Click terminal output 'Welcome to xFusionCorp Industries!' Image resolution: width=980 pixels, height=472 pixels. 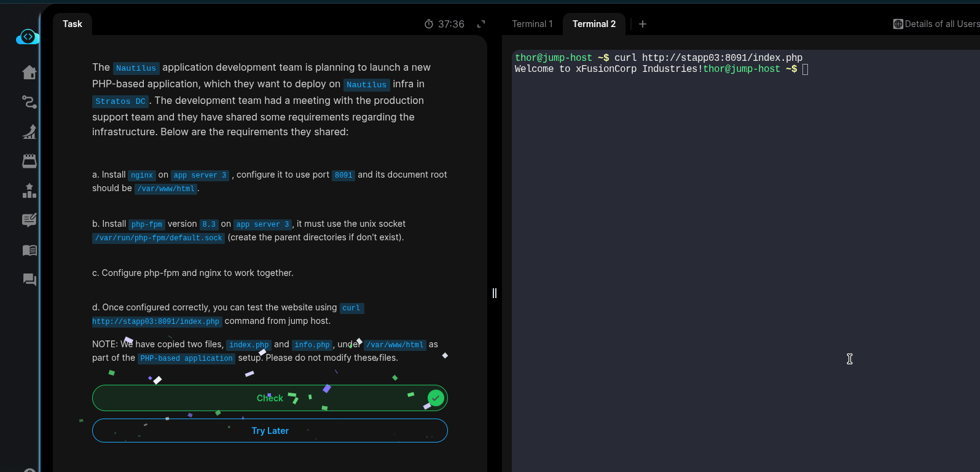(608, 69)
